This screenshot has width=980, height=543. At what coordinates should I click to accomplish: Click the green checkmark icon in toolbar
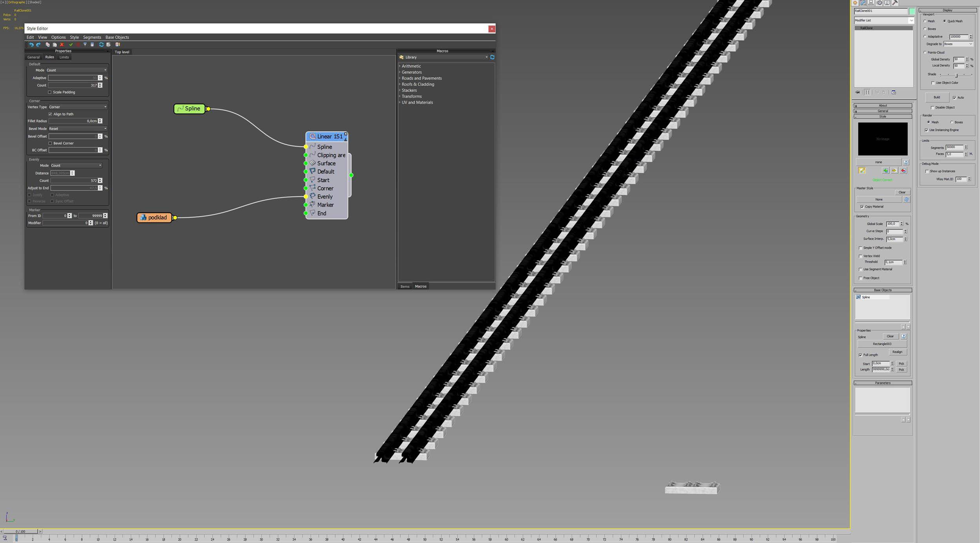[x=71, y=45]
